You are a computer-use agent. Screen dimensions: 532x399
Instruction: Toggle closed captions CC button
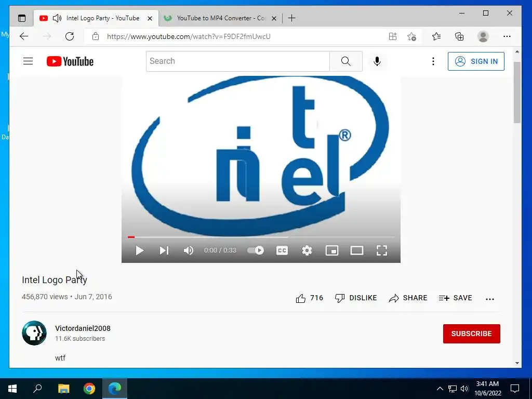point(282,250)
